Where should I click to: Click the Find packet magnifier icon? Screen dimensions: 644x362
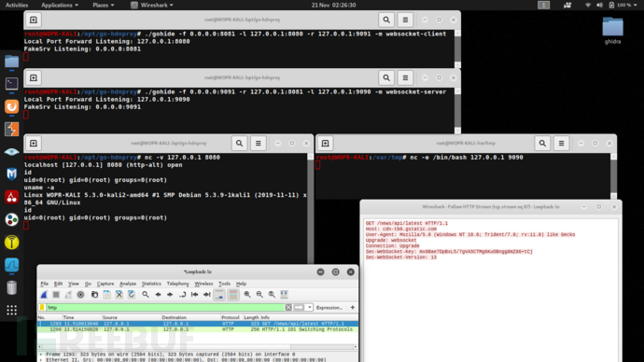click(x=146, y=295)
